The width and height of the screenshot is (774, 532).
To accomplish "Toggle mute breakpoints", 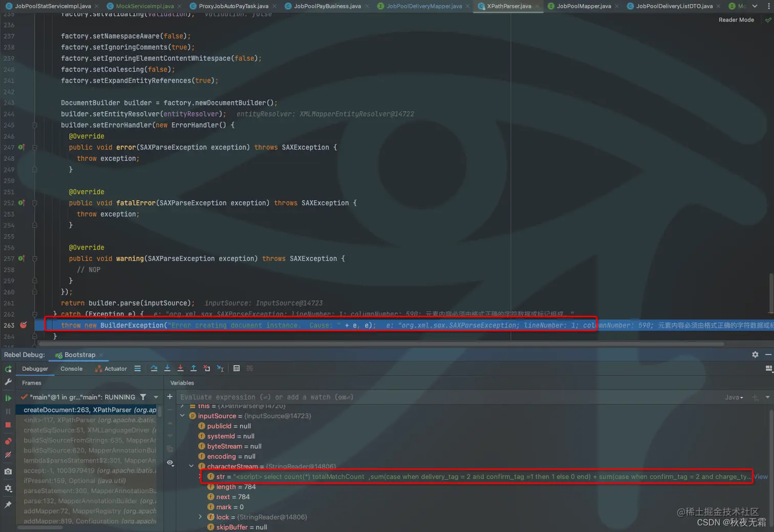I will click(x=8, y=455).
